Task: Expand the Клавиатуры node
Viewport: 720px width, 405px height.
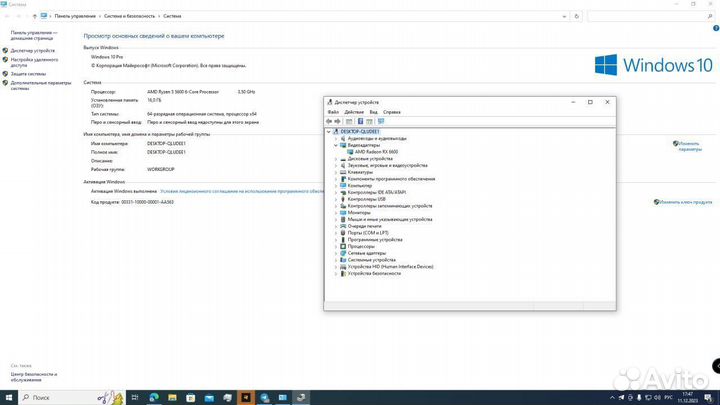Action: (336, 172)
